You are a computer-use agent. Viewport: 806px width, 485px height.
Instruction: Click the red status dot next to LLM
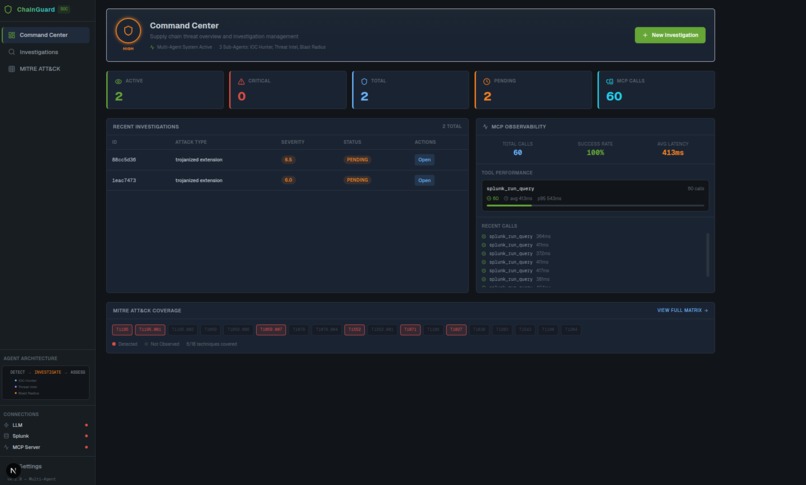click(86, 425)
